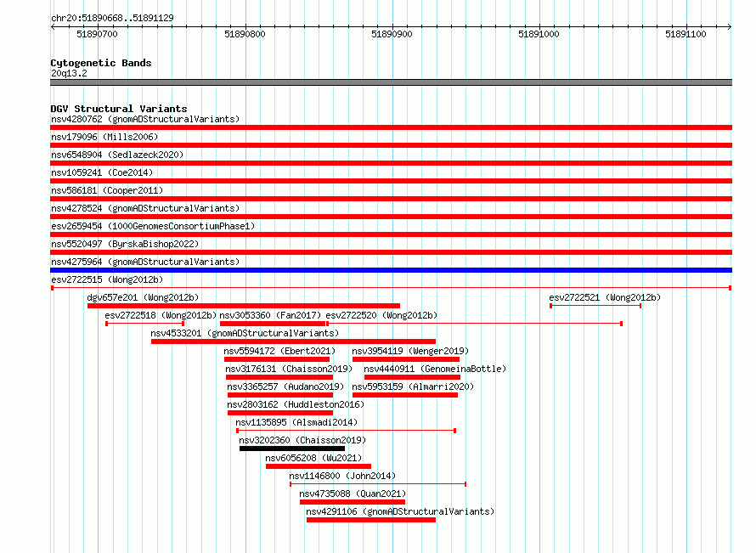This screenshot has width=756, height=553.
Task: Select nsv4440911 (GenomeinaBottle) label
Action: point(435,369)
